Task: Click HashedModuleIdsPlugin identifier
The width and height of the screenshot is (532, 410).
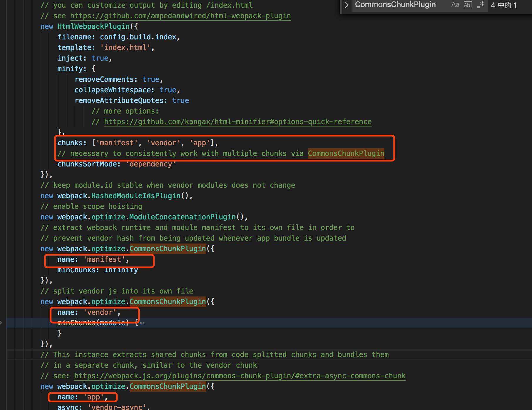Action: [x=136, y=196]
